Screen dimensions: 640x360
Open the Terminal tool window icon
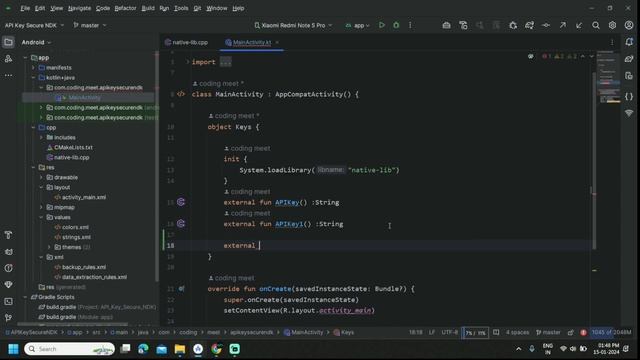8,301
